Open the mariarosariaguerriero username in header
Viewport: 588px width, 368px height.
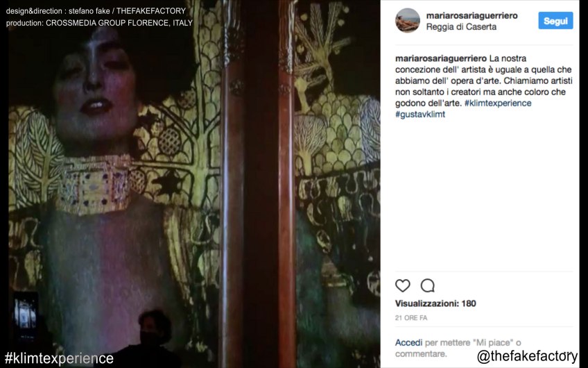tap(472, 15)
